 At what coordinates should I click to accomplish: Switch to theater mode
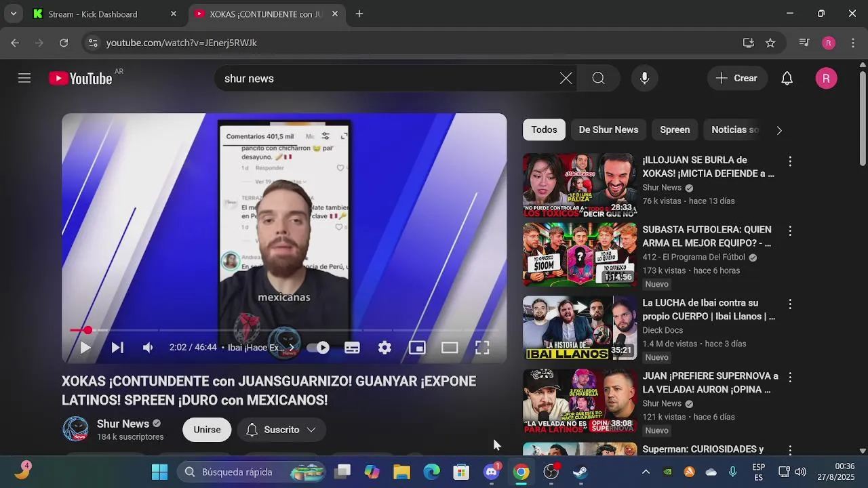(450, 348)
